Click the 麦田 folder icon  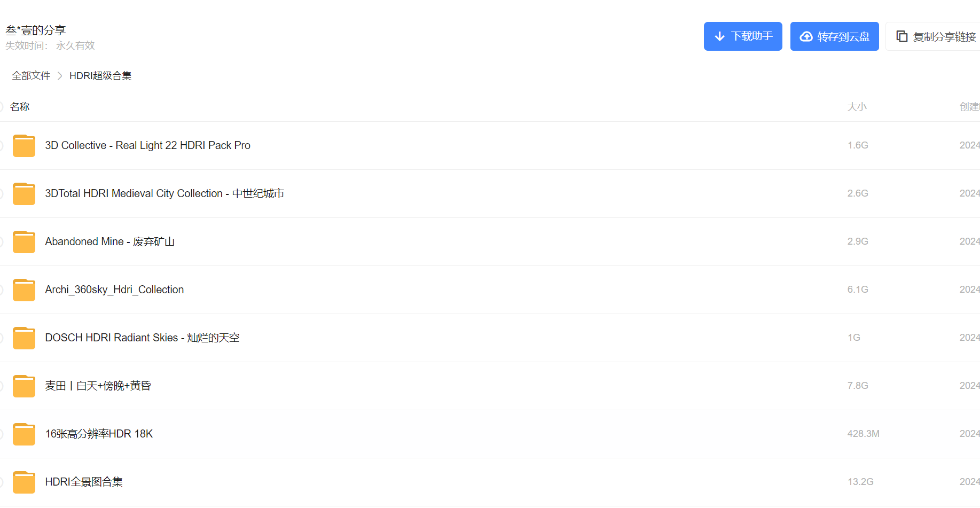(24, 386)
